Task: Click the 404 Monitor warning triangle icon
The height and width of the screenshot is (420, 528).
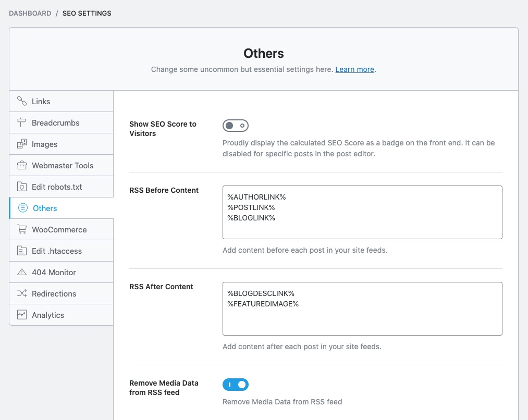Action: coord(22,272)
